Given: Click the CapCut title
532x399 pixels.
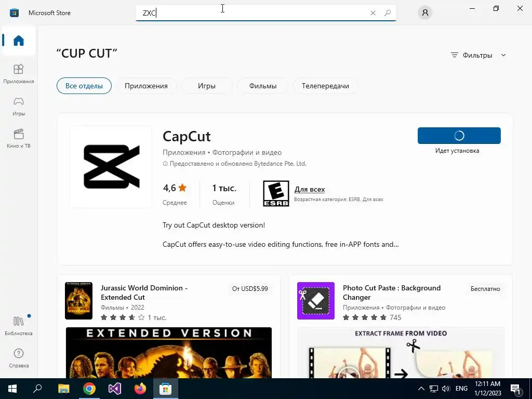Looking at the screenshot, I should coord(187,137).
